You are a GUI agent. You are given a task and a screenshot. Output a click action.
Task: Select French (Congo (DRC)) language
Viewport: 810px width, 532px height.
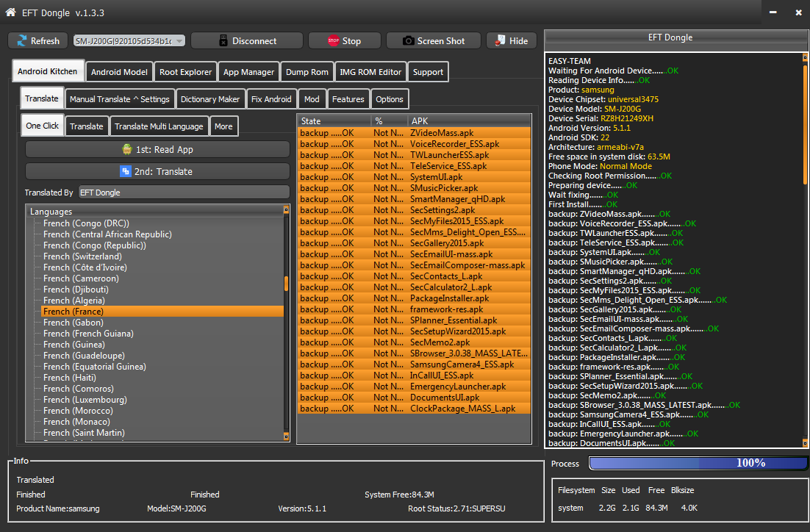click(86, 223)
